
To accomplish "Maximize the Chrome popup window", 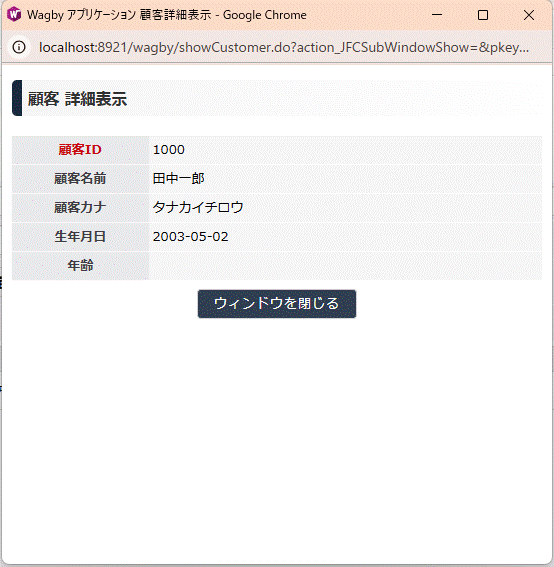I will coord(483,15).
